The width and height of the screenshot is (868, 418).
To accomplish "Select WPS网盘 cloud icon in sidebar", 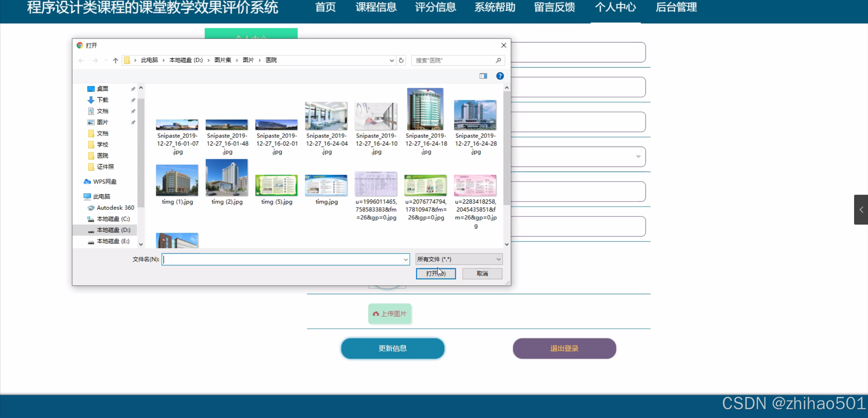I will click(x=87, y=182).
